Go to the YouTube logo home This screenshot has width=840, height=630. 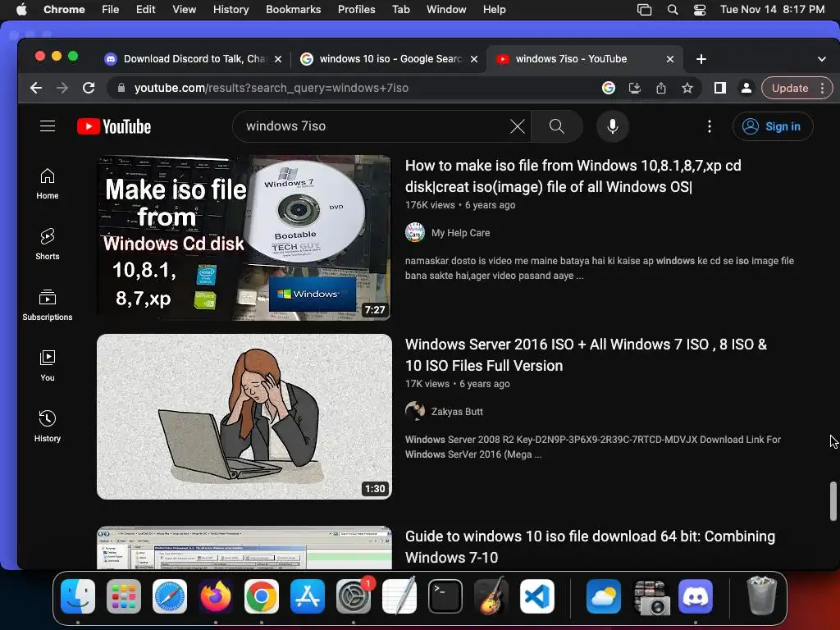114,126
